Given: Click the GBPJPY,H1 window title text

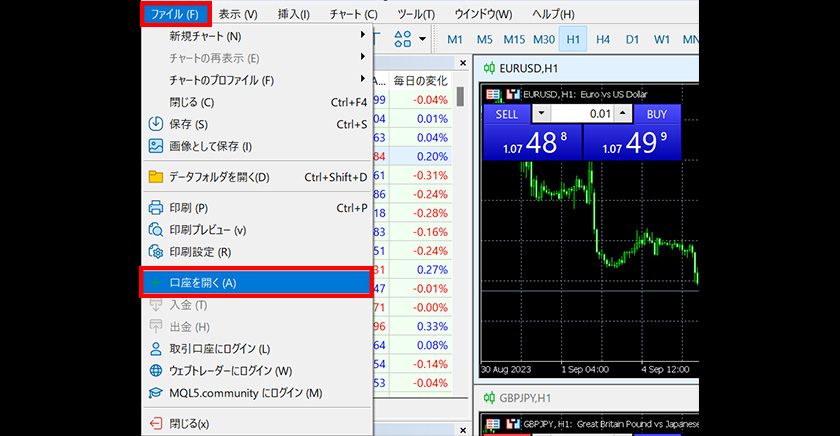Looking at the screenshot, I should (x=525, y=398).
